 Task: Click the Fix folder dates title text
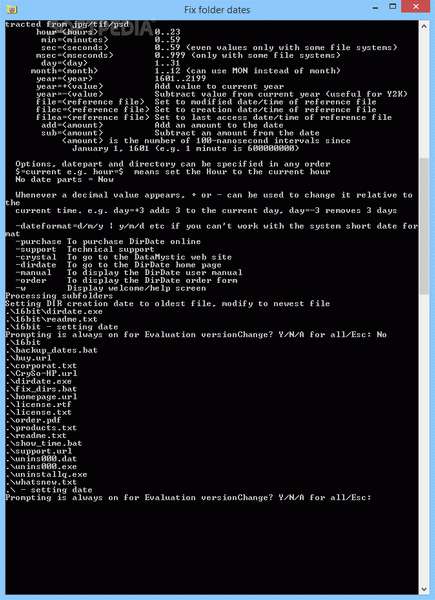pyautogui.click(x=217, y=10)
